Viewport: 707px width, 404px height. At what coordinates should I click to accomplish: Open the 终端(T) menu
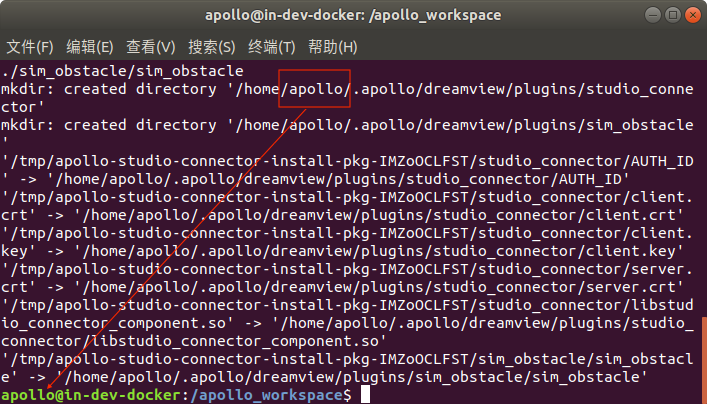tap(272, 47)
